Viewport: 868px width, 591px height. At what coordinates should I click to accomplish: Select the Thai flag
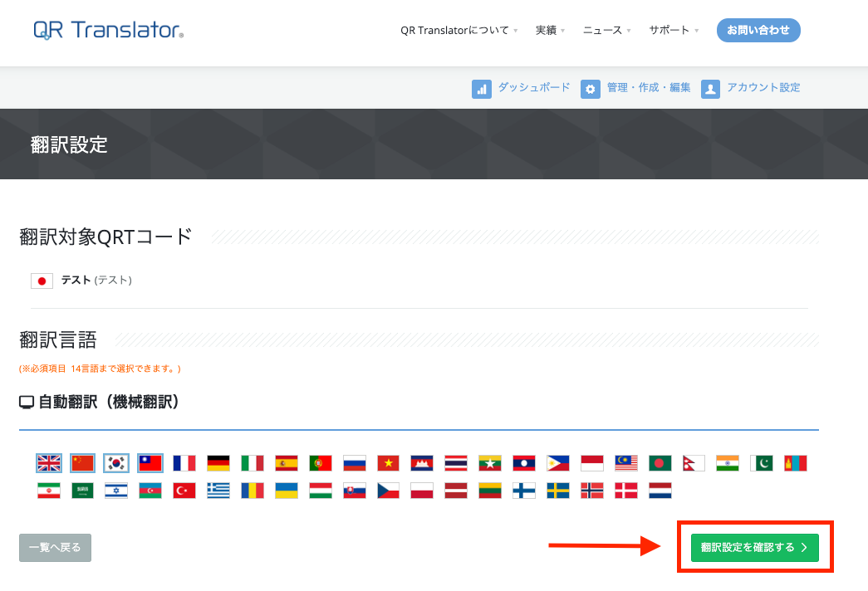click(455, 463)
